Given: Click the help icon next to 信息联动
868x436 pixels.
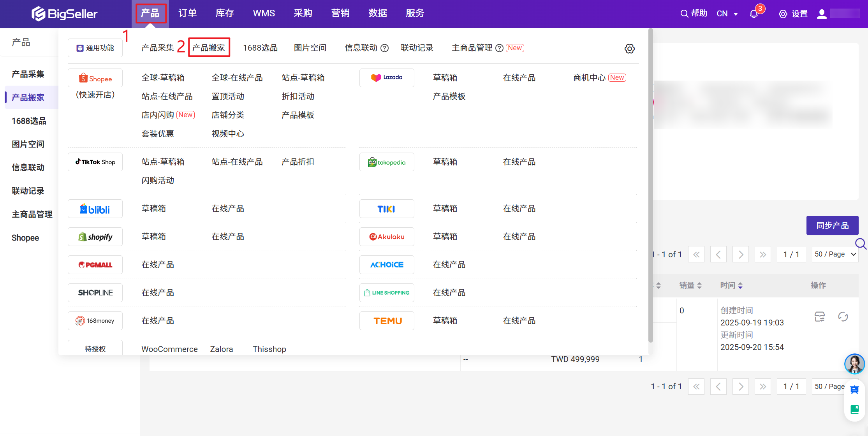Looking at the screenshot, I should coord(384,48).
